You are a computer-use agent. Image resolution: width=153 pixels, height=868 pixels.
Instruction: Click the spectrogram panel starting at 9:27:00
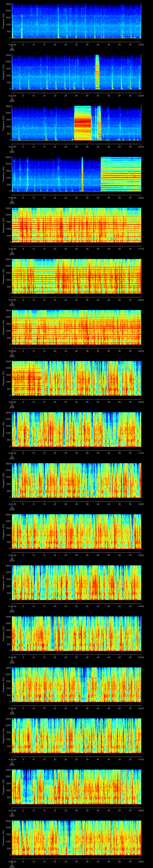click(x=76, y=276)
